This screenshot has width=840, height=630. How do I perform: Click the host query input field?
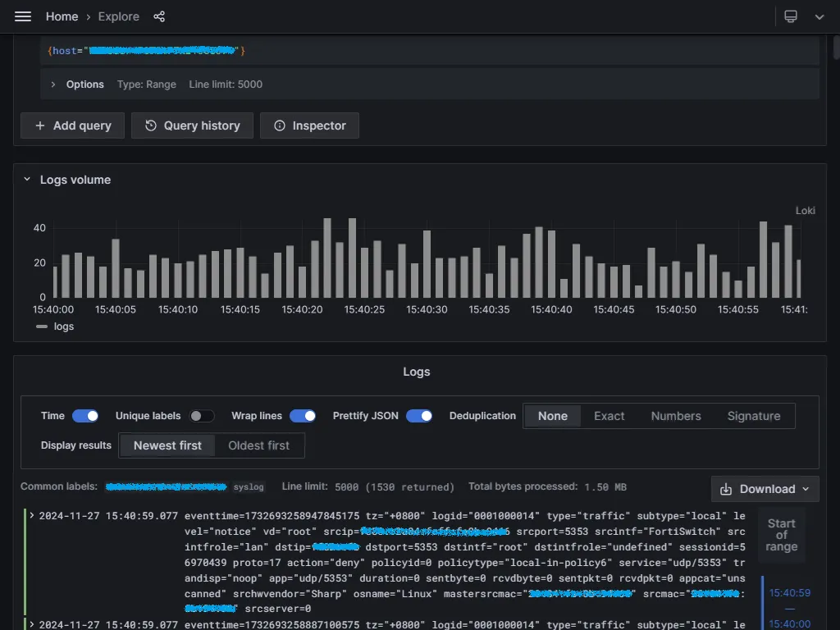click(x=429, y=51)
